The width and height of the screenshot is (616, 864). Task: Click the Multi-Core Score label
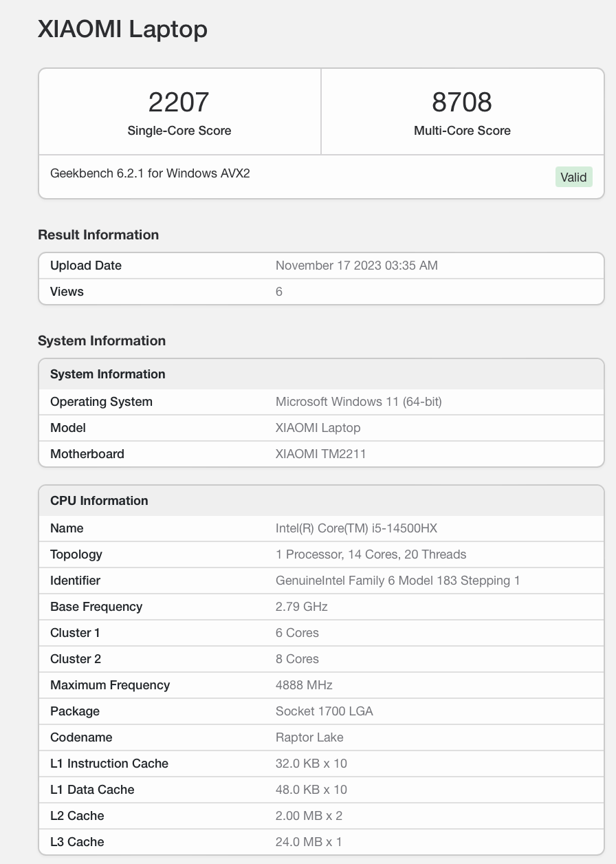[x=462, y=131]
